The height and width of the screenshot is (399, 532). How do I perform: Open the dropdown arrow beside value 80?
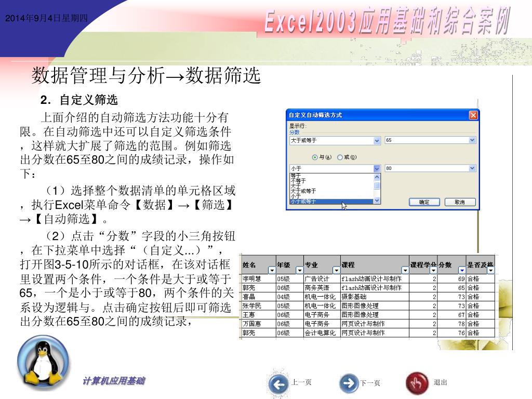click(472, 168)
